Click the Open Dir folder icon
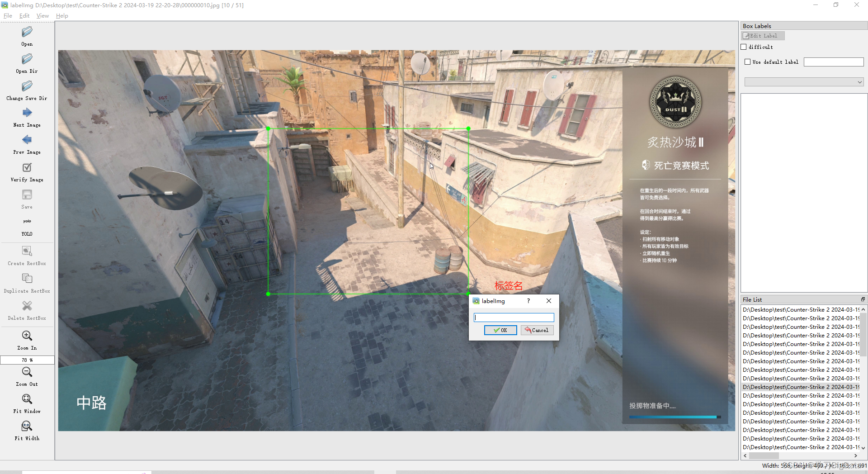 pos(27,59)
